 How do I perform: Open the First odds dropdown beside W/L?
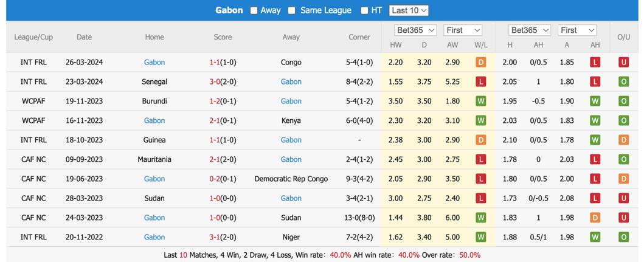point(463,30)
